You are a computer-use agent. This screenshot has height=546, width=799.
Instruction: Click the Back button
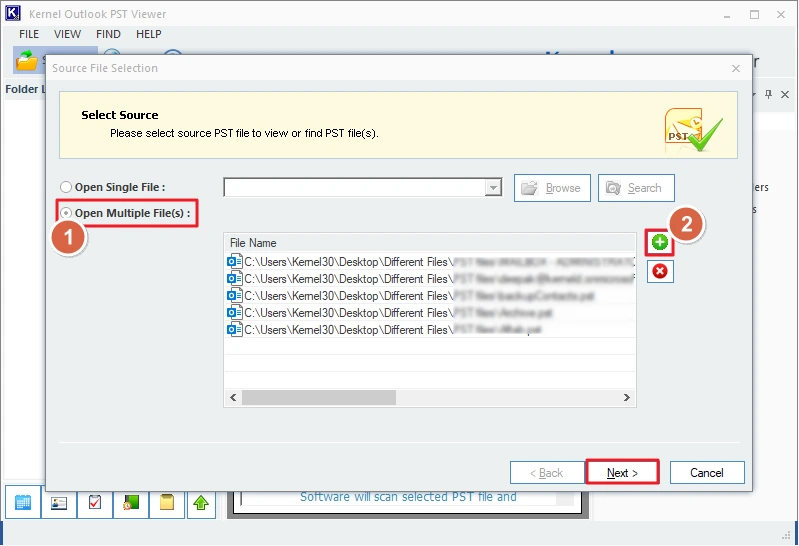547,473
